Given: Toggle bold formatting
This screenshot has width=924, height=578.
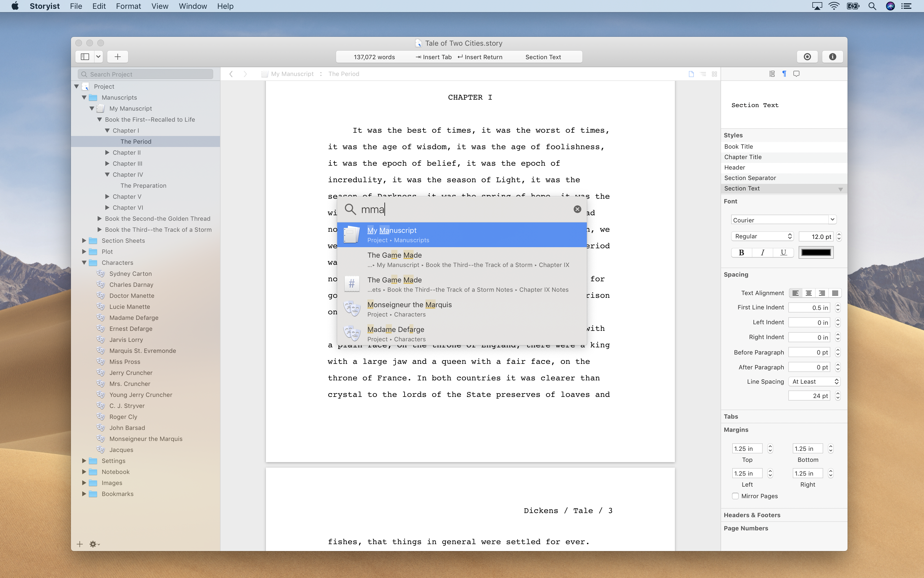Looking at the screenshot, I should coord(741,252).
